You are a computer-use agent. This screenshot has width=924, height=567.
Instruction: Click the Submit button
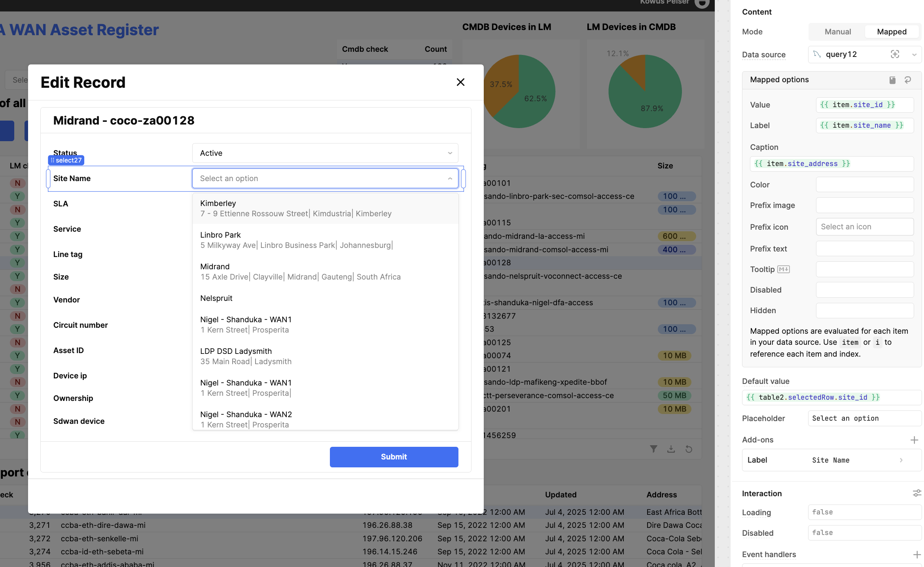394,457
